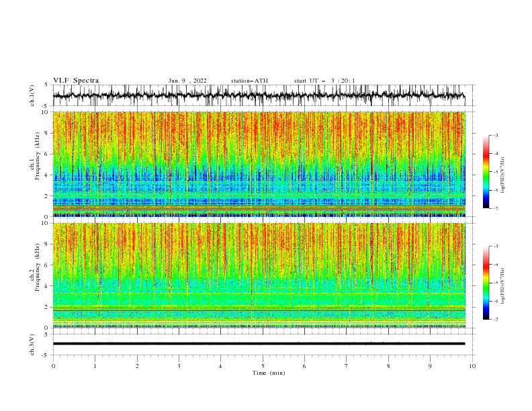Image resolution: width=532 pixels, height=411 pixels.
Task: Click the '6' kHz tick on ch.2 axis
Action: pyautogui.click(x=46, y=265)
